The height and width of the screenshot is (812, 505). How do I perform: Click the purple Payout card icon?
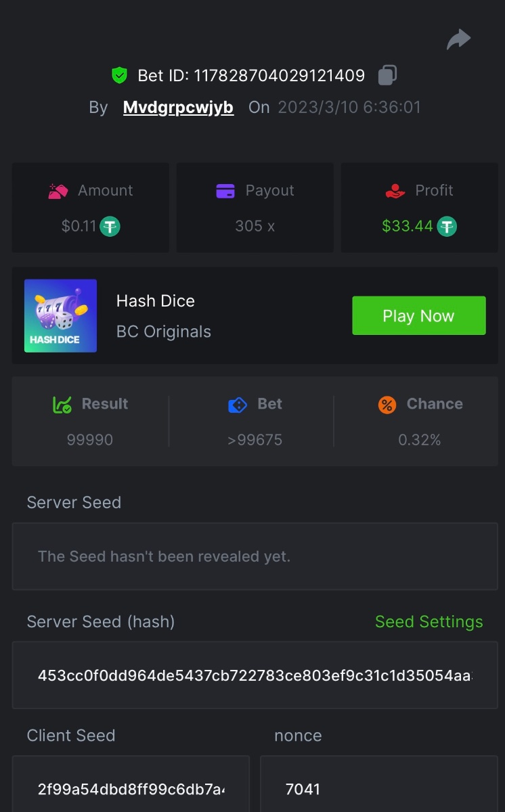tap(225, 191)
